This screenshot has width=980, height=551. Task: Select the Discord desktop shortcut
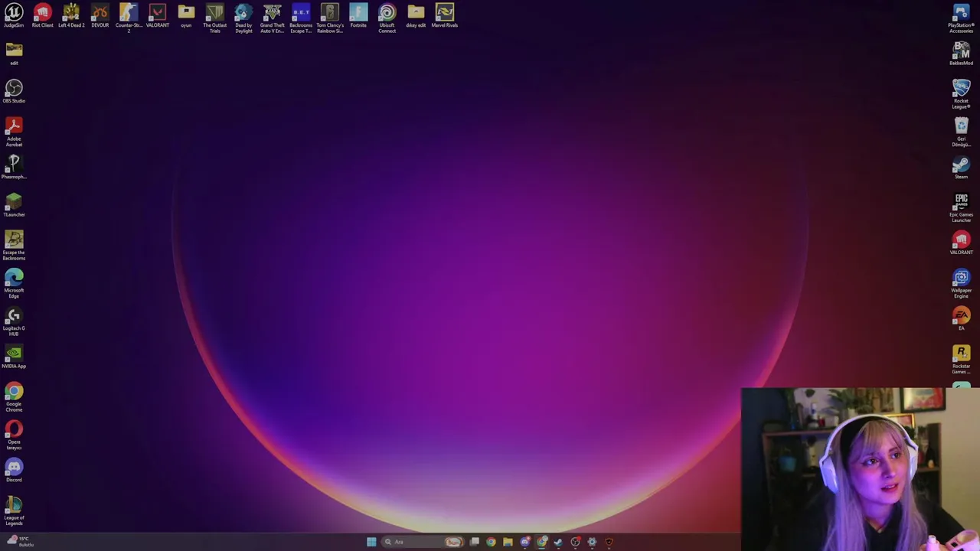coord(14,471)
